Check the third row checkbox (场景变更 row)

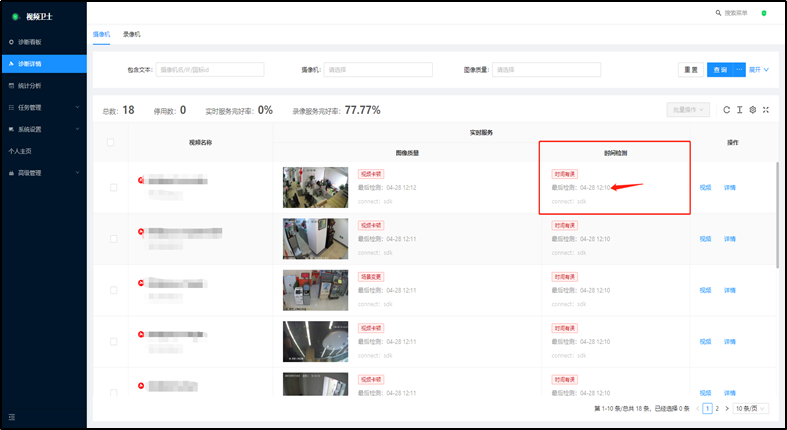click(113, 290)
